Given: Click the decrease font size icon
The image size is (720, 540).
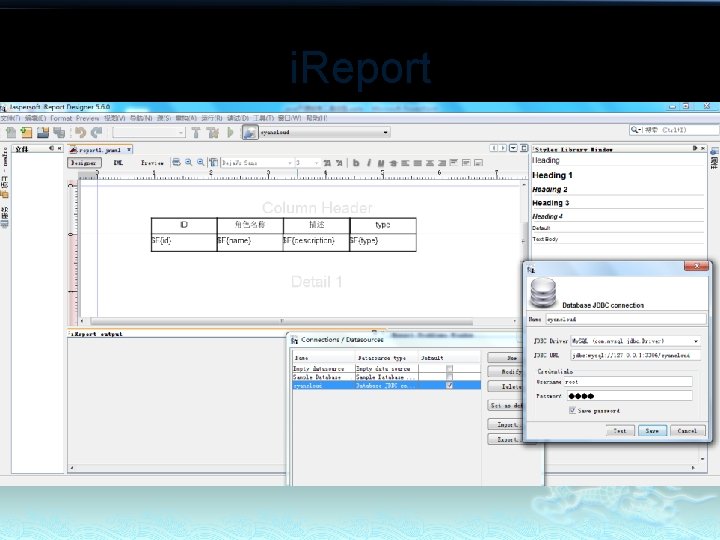Looking at the screenshot, I should pos(339,163).
